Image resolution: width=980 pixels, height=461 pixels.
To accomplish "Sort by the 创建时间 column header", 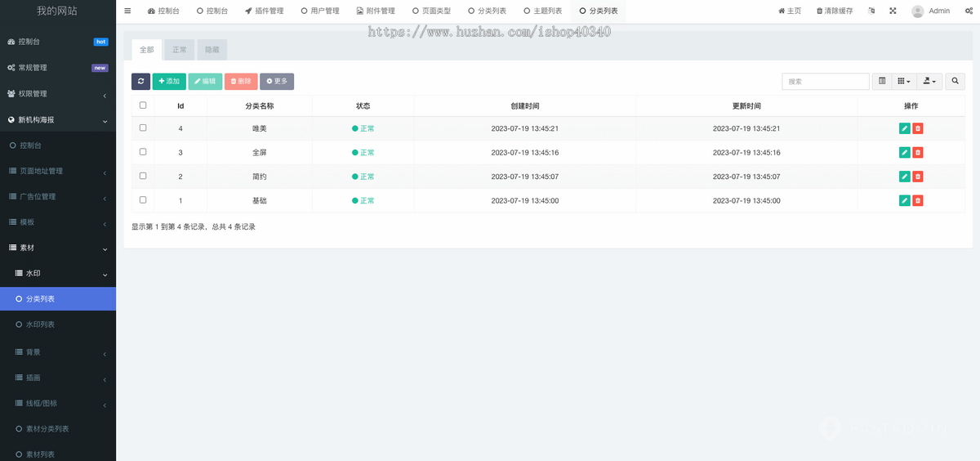I will [524, 105].
